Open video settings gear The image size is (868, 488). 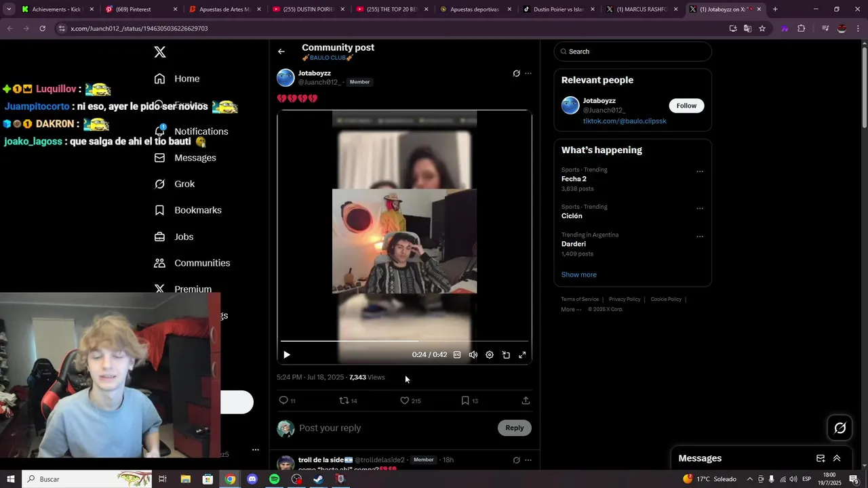pos(490,354)
